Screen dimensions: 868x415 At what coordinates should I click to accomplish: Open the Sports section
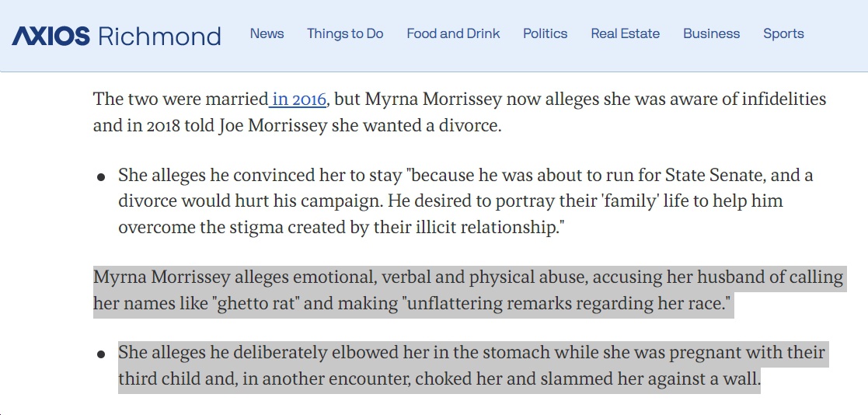coord(783,33)
